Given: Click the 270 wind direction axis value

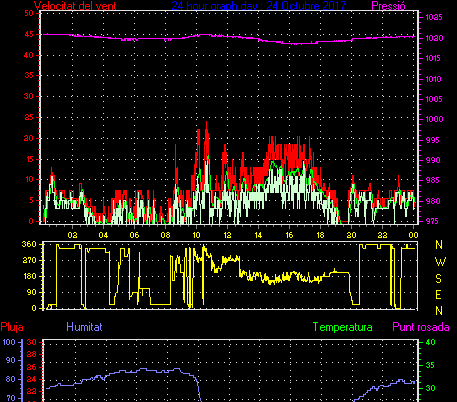Looking at the screenshot, I should (x=29, y=260).
